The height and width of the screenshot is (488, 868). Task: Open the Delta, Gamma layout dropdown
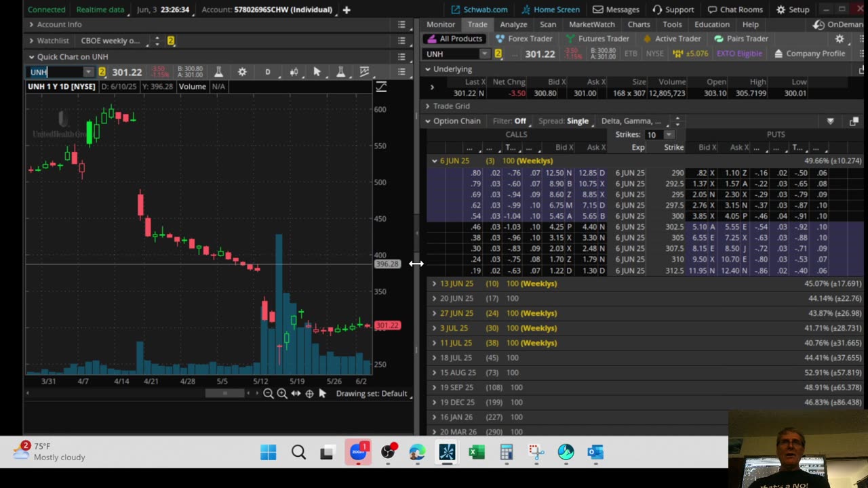pos(636,121)
